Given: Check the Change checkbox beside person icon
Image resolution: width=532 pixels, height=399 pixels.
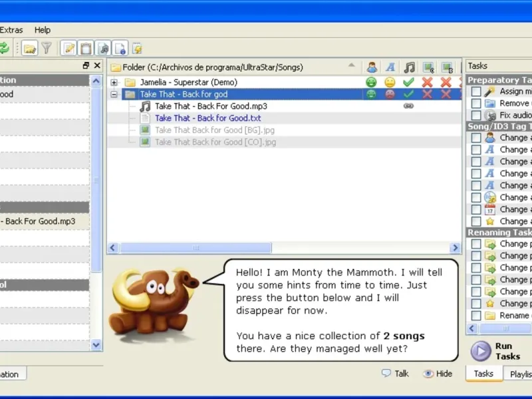Looking at the screenshot, I should tap(476, 138).
